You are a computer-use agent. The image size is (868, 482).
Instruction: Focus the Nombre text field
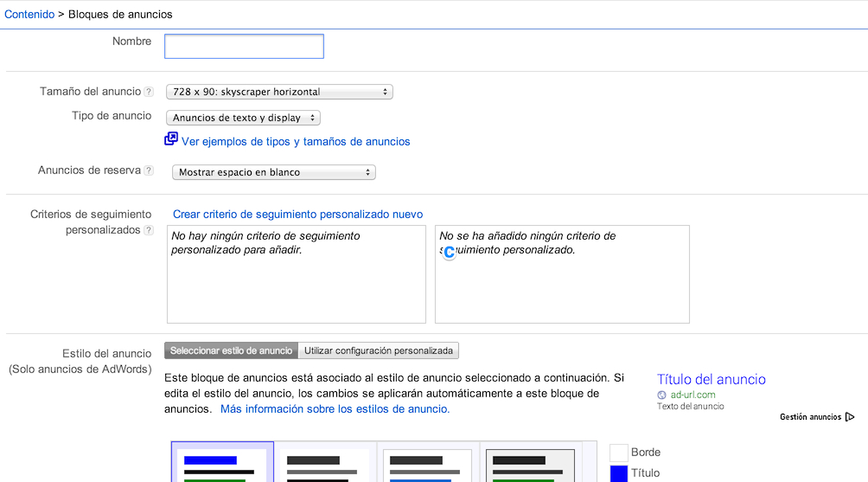(244, 47)
